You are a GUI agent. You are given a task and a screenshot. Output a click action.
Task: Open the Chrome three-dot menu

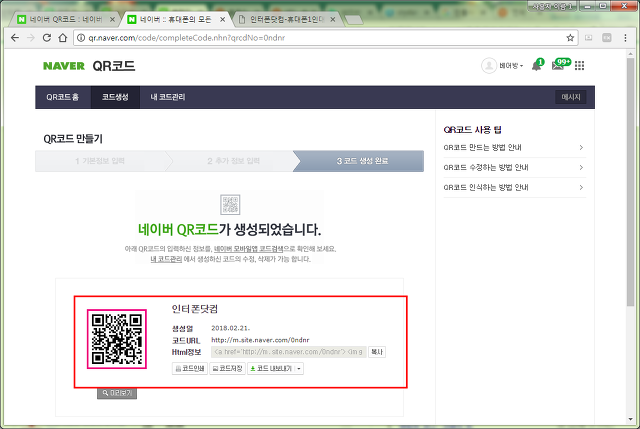(625, 38)
